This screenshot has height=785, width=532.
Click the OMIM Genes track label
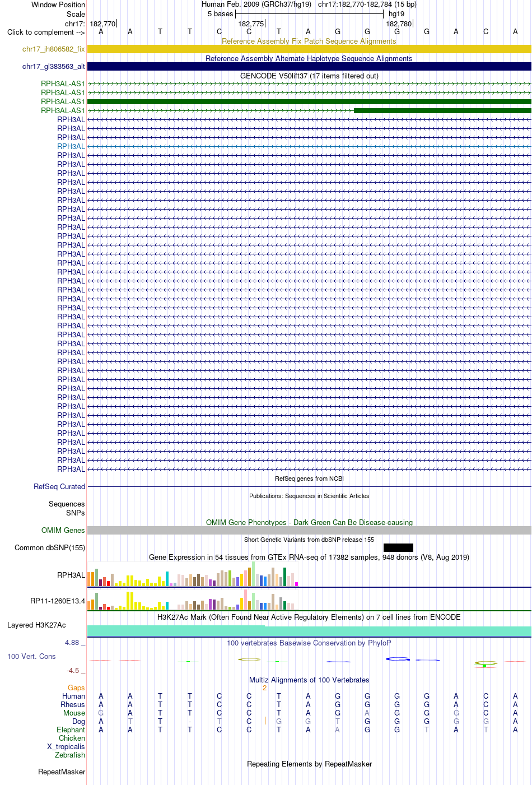tap(63, 530)
